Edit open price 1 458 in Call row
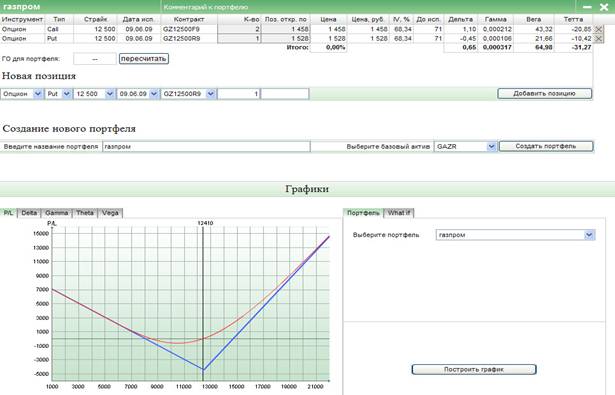 click(x=286, y=29)
